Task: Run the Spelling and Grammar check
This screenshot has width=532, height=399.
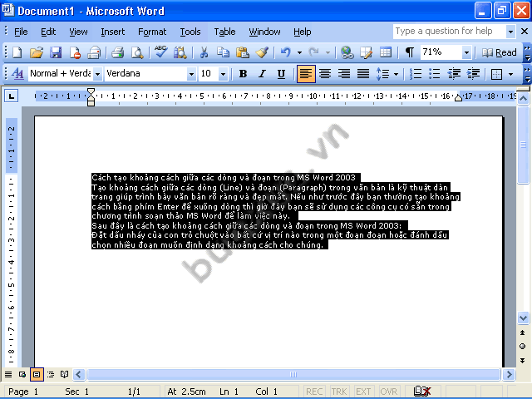Action: point(160,52)
